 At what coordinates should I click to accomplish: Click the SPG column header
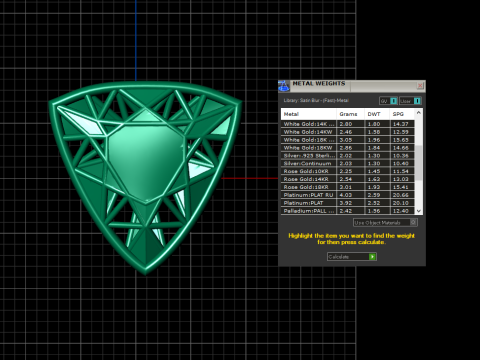pyautogui.click(x=402, y=114)
